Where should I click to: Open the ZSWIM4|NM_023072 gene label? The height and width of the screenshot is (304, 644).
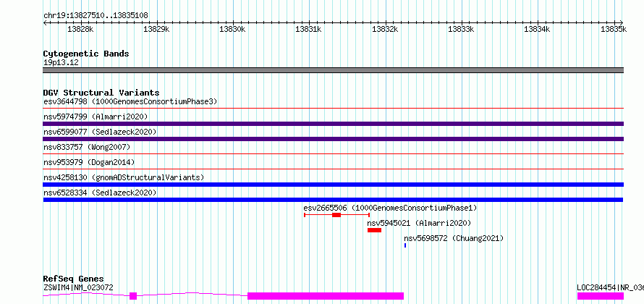pyautogui.click(x=78, y=287)
